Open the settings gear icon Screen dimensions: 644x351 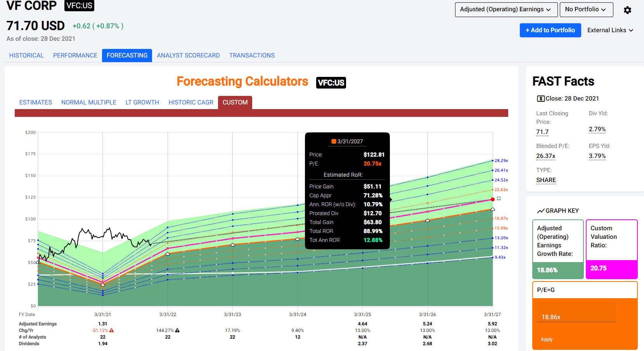(x=627, y=10)
